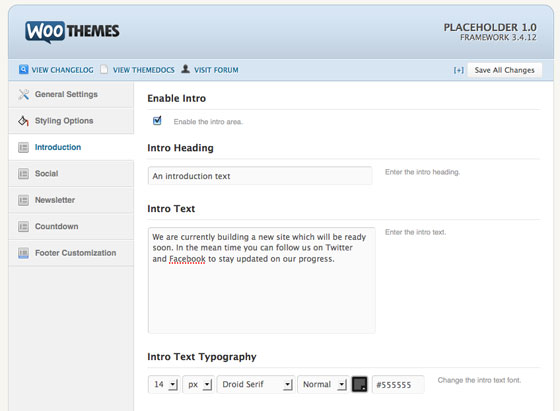Open the px unit dropdown
The height and width of the screenshot is (411, 560).
pyautogui.click(x=199, y=384)
